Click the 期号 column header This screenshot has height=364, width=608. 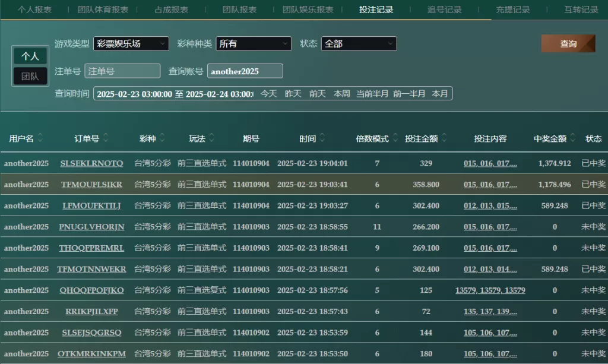[x=251, y=139]
